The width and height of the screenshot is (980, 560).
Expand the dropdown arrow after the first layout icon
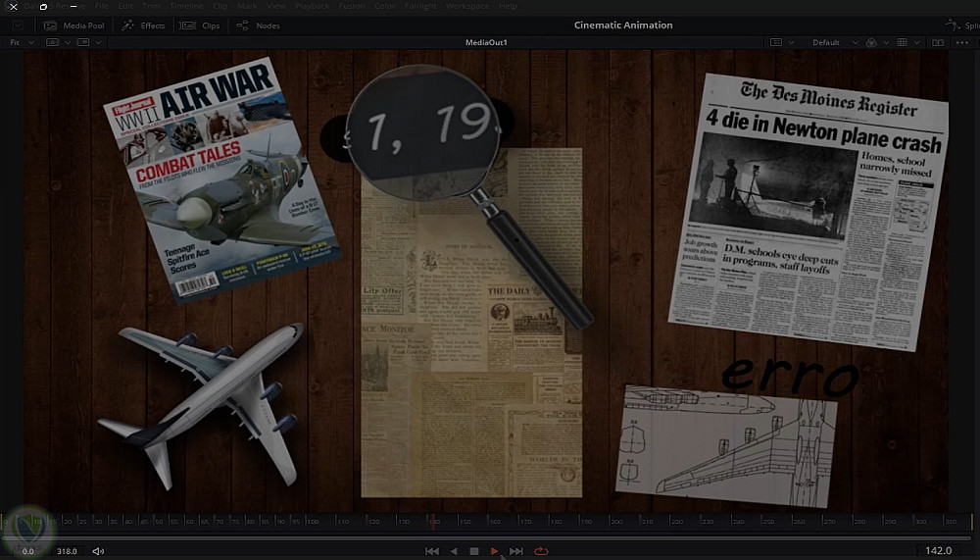[68, 42]
